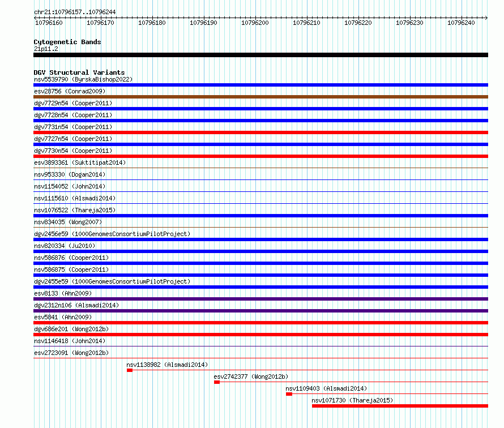Select the esv28756 (Conrad2009) brown bar
This screenshot has height=428, width=504.
pyautogui.click(x=260, y=97)
